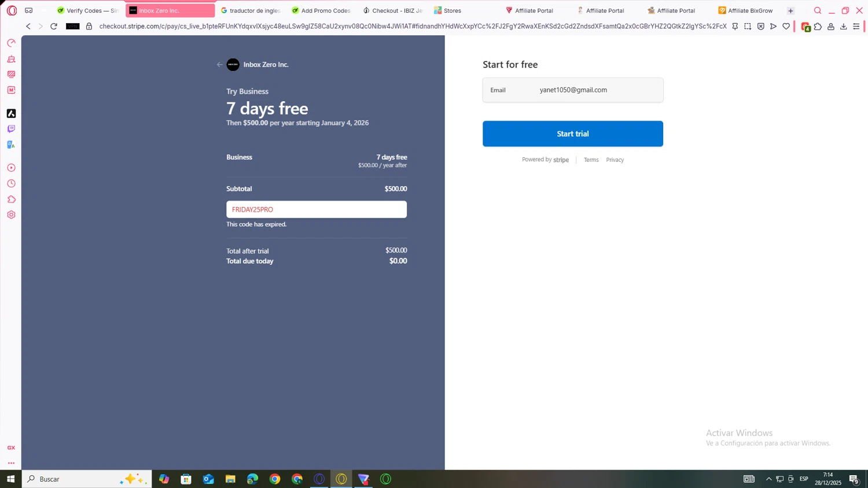Click the Powered by stripe link
Viewport: 868px width, 488px height.
tap(545, 160)
